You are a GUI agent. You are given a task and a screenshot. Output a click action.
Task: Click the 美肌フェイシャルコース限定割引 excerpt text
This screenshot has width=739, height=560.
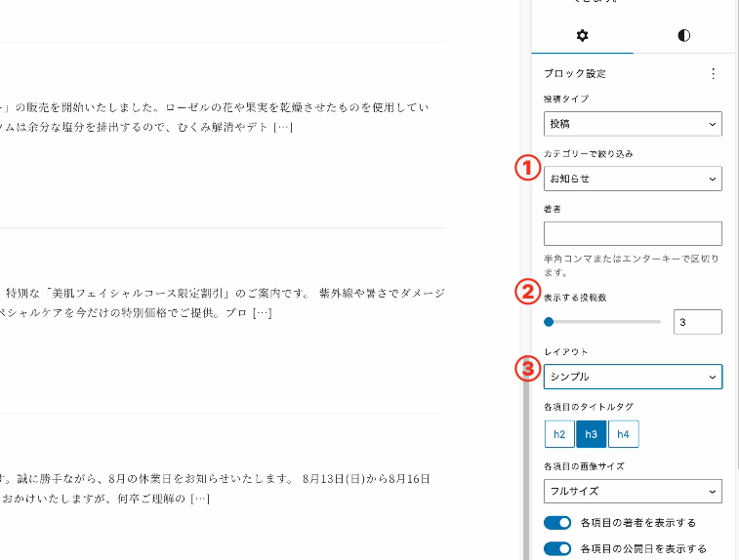[x=222, y=302]
